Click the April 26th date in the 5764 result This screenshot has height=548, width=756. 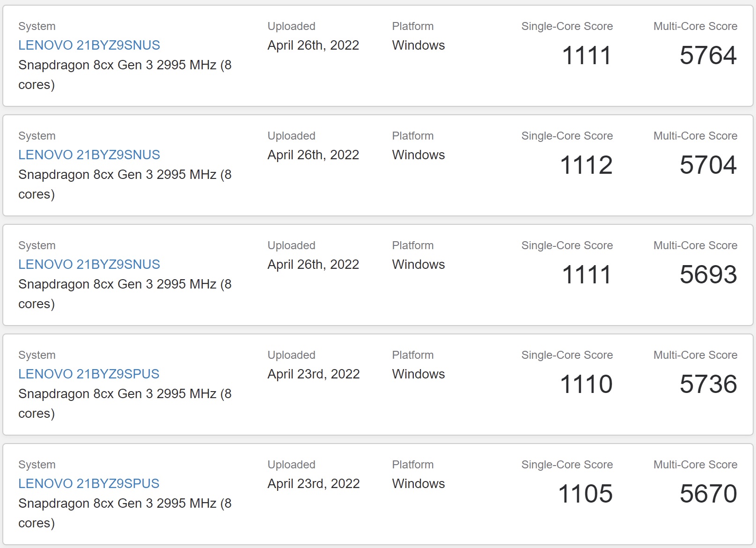(313, 45)
